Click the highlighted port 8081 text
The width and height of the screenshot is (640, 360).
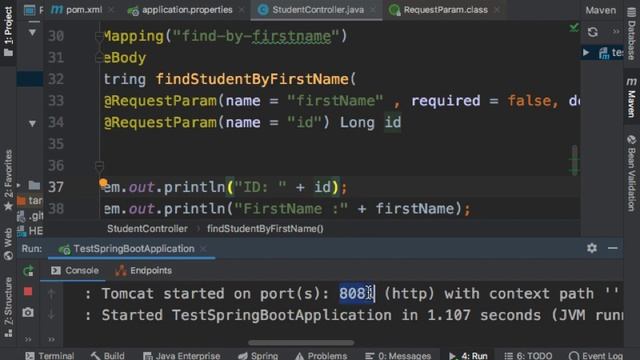[357, 293]
